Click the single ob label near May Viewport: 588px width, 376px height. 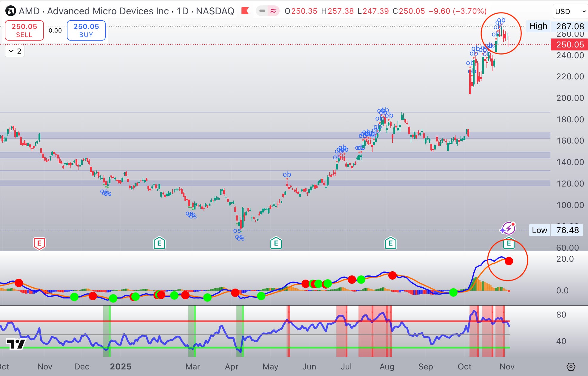point(287,174)
